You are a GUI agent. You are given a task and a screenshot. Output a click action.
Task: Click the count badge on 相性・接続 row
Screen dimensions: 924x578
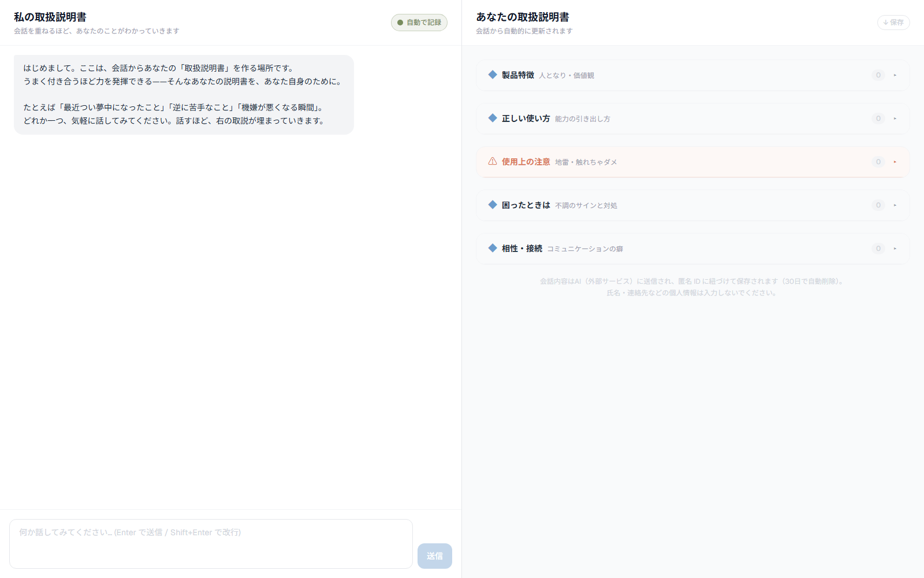[x=878, y=249]
